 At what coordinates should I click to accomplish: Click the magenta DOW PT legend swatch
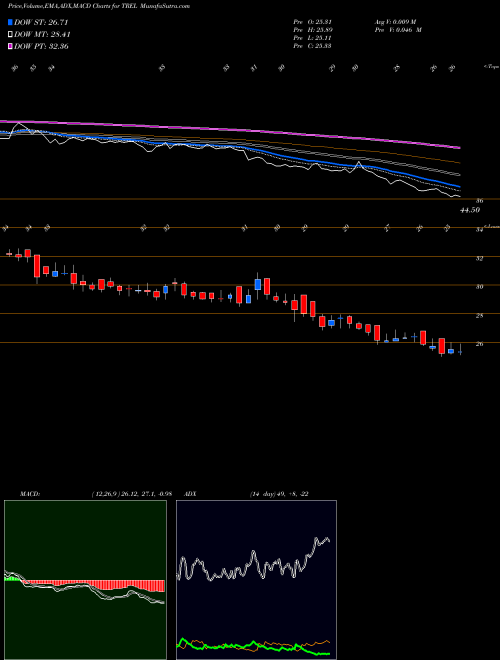[10, 46]
